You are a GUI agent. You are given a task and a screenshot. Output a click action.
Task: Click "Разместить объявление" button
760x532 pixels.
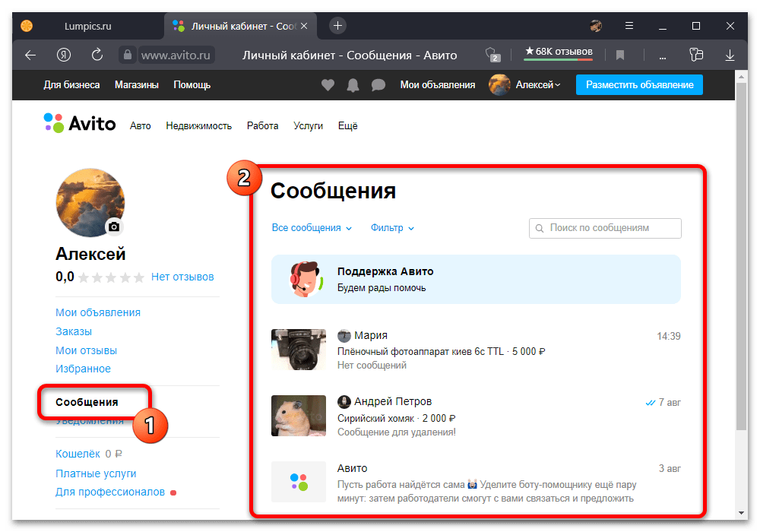[x=639, y=85]
